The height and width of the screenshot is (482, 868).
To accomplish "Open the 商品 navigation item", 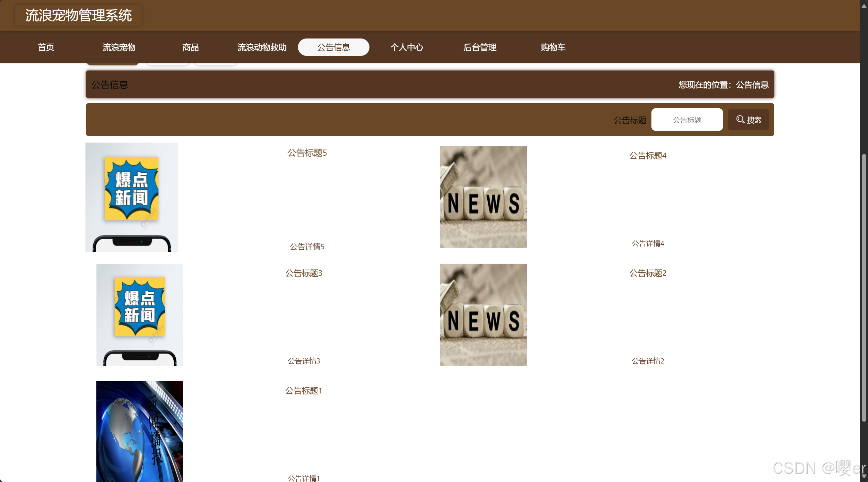I will coord(190,47).
